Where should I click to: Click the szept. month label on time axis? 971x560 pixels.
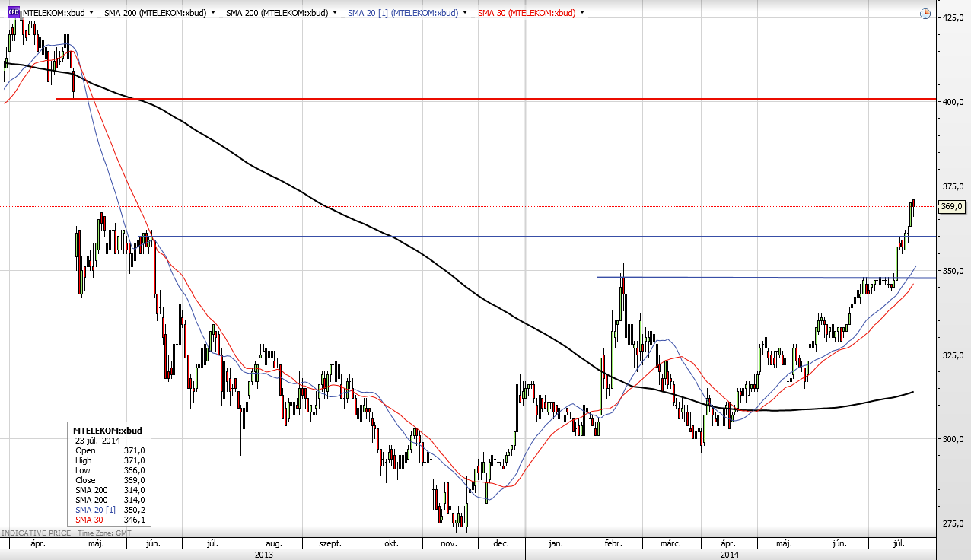click(330, 544)
